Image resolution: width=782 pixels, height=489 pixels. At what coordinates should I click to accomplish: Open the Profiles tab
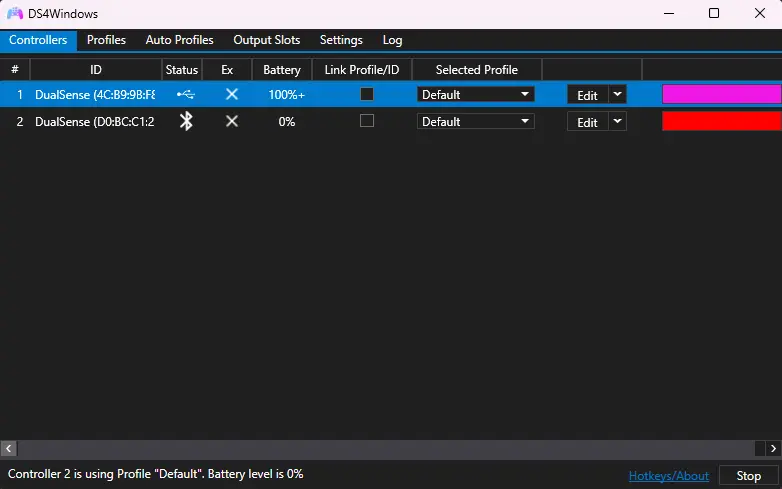tap(106, 40)
